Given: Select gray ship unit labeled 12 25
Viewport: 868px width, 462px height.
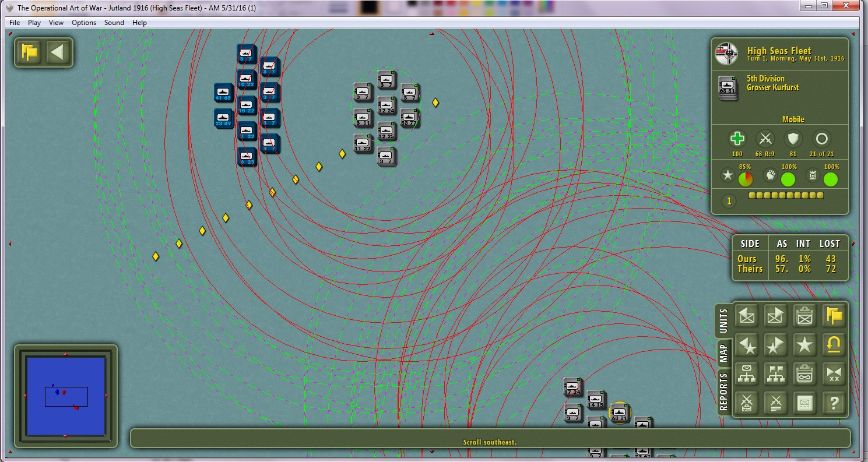Looking at the screenshot, I should point(386,131).
